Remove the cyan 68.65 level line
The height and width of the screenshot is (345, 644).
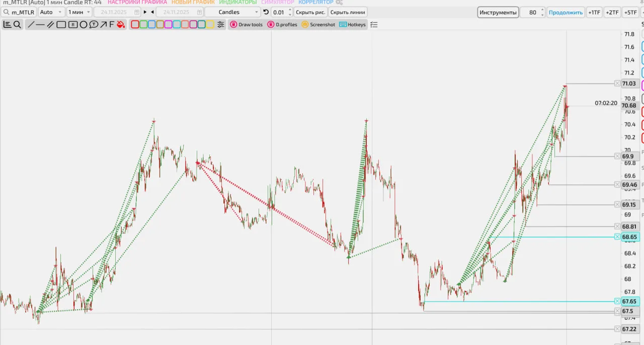pos(617,237)
